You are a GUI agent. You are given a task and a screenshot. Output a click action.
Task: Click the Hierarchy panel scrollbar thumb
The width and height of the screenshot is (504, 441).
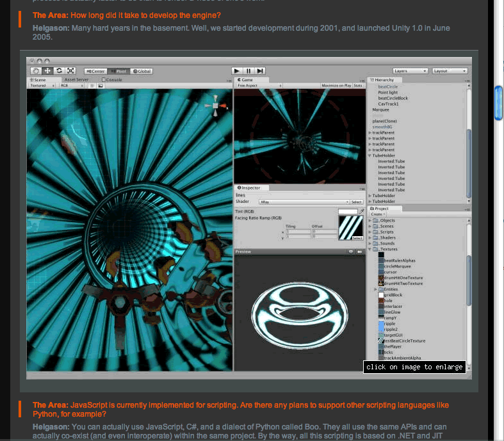point(469,163)
